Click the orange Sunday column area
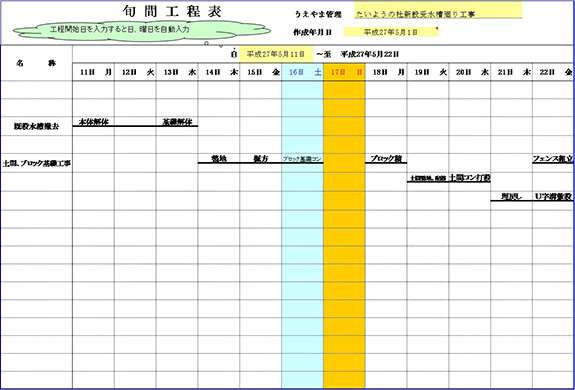Screen dimensions: 575x390 (x=344, y=235)
